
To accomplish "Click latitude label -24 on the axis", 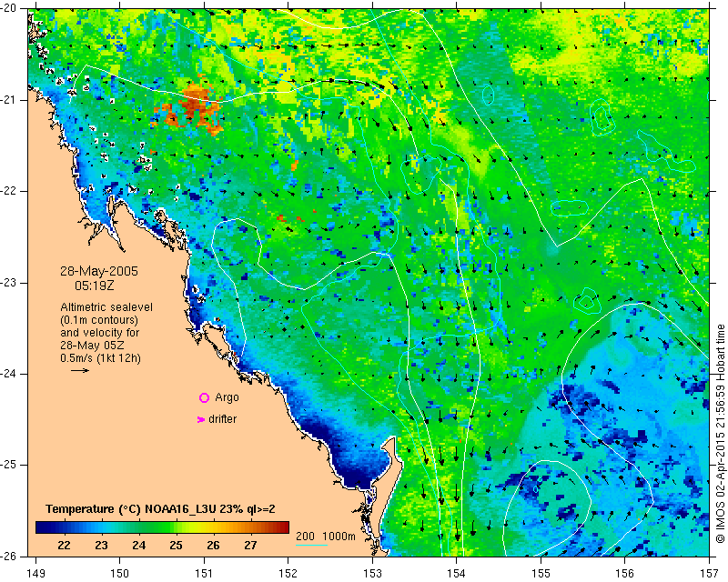I will pyautogui.click(x=9, y=374).
